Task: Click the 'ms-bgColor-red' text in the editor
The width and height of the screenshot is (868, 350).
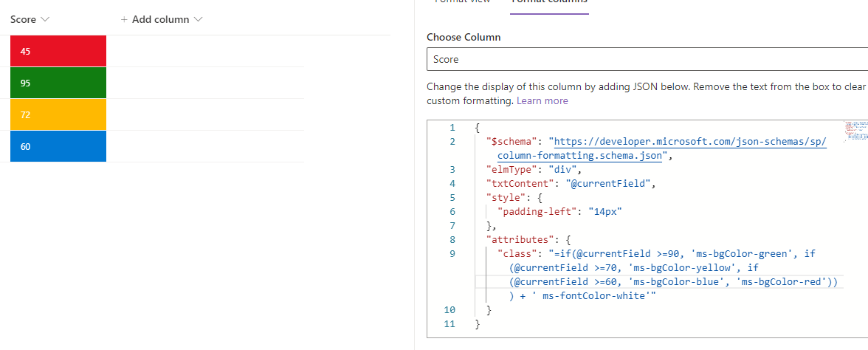Action: click(782, 282)
